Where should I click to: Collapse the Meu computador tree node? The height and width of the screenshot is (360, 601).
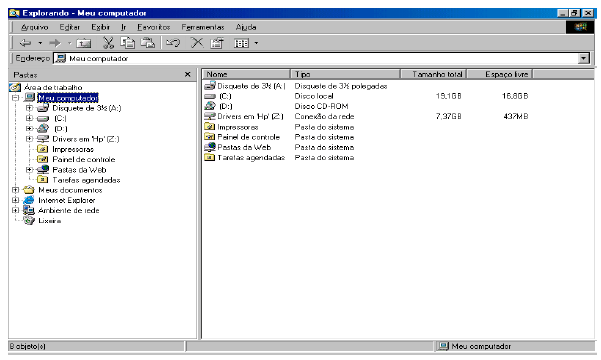click(16, 98)
